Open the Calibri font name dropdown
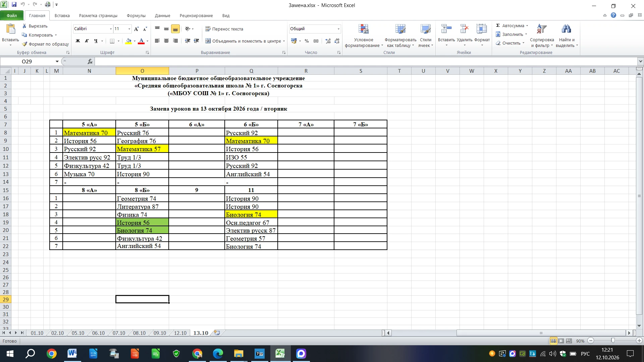The height and width of the screenshot is (362, 644). [x=111, y=29]
